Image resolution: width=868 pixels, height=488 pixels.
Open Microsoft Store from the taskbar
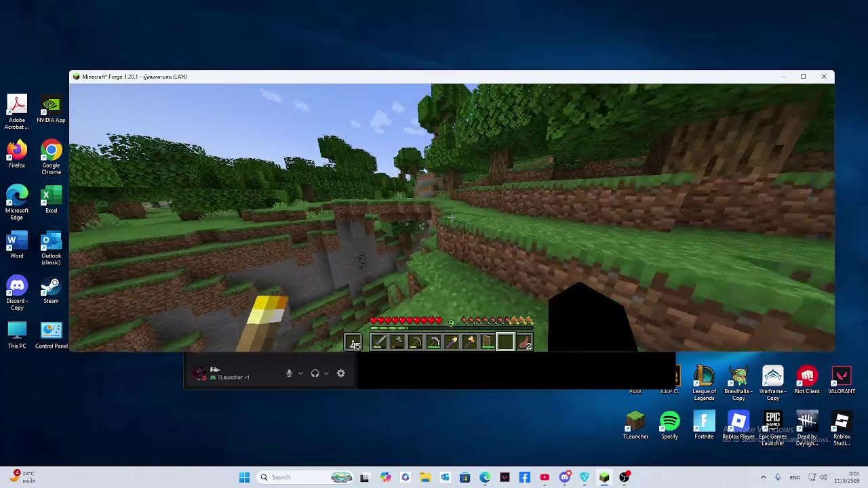pyautogui.click(x=465, y=477)
